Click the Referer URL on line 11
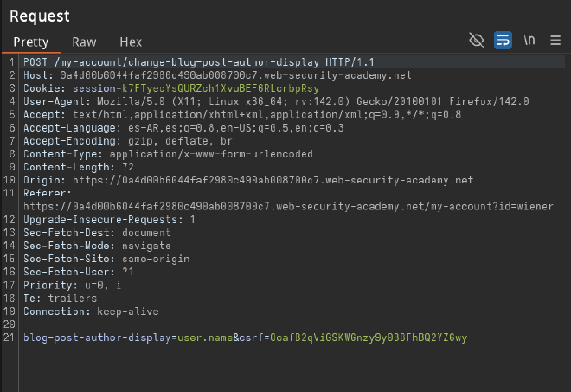This screenshot has height=392, width=571. (x=287, y=207)
